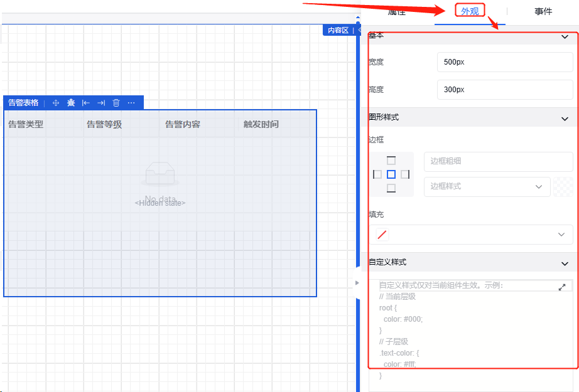Click the move handle icon on 告警表格 toolbar
Image resolution: width=579 pixels, height=392 pixels.
[56, 103]
